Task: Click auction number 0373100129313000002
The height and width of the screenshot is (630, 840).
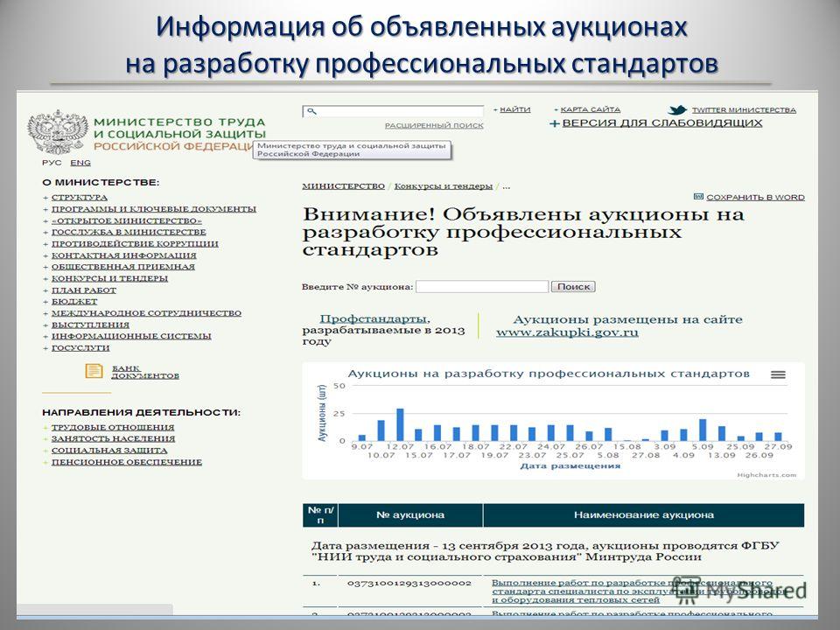Action: (x=409, y=583)
